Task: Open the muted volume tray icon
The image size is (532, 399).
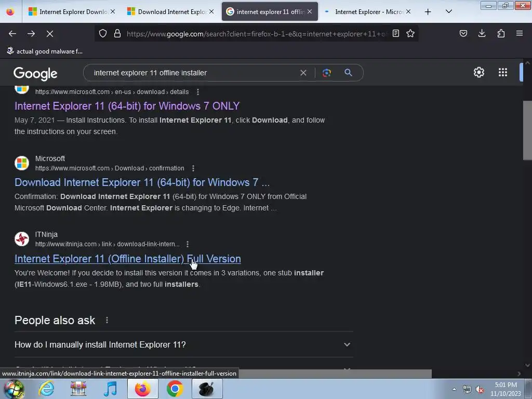Action: click(480, 390)
